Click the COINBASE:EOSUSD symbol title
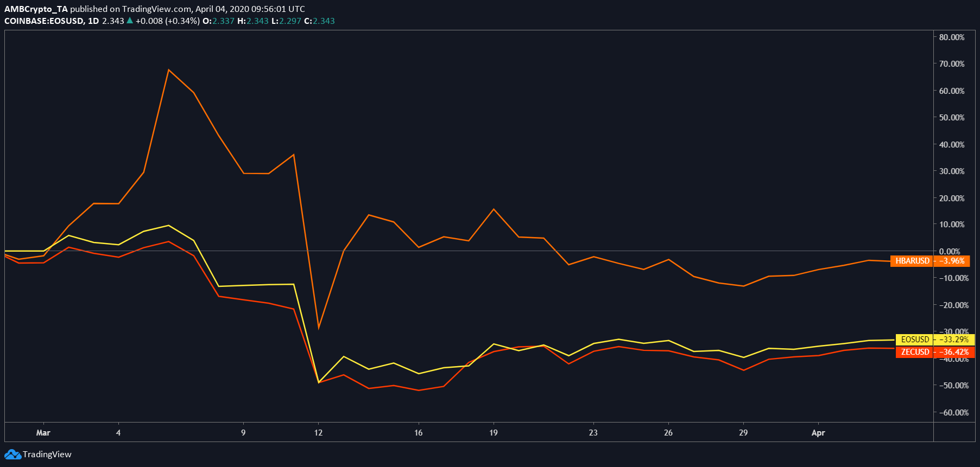The height and width of the screenshot is (467, 980). (x=44, y=21)
